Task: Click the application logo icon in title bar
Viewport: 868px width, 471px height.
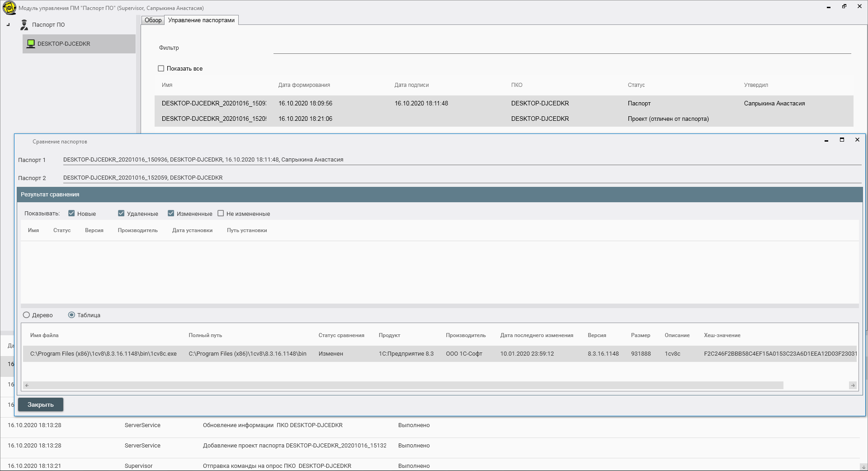Action: pyautogui.click(x=9, y=8)
